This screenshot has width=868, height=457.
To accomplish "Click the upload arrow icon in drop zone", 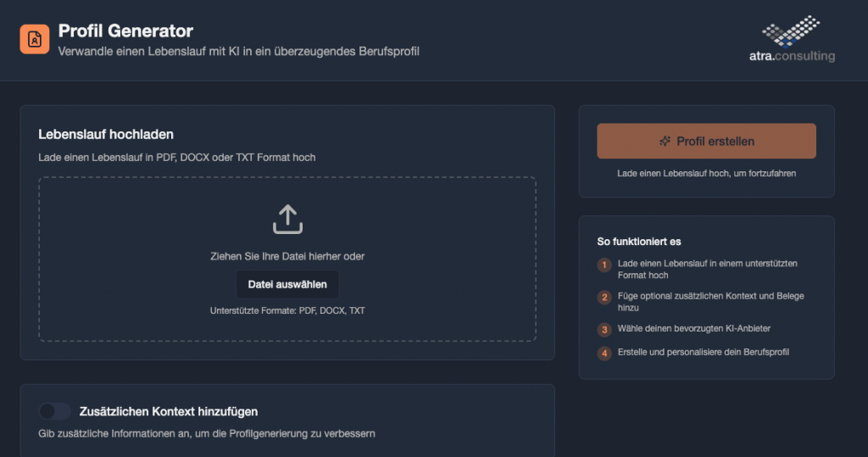I will (287, 219).
